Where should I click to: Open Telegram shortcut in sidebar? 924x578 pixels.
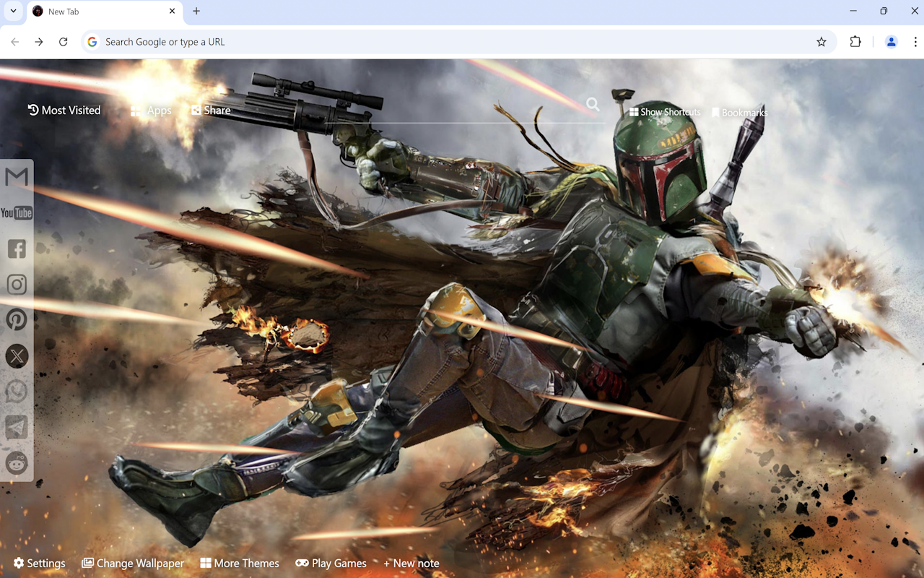[x=17, y=427]
